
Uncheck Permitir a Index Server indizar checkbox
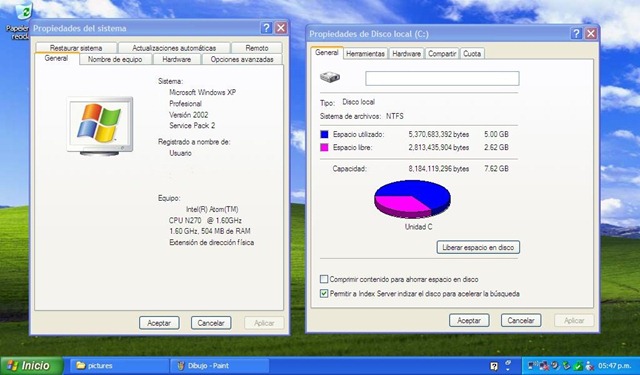(324, 293)
